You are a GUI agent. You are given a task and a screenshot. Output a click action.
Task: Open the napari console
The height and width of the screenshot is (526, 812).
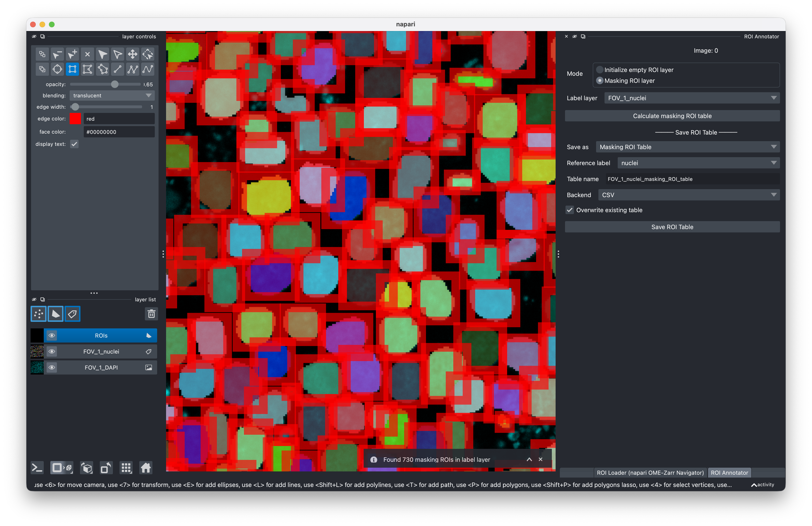tap(37, 468)
